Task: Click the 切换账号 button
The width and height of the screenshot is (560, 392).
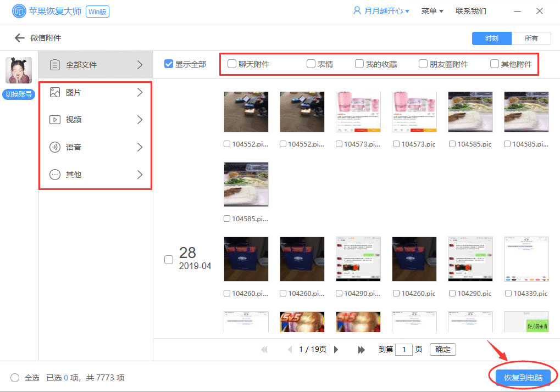Action: click(x=18, y=94)
